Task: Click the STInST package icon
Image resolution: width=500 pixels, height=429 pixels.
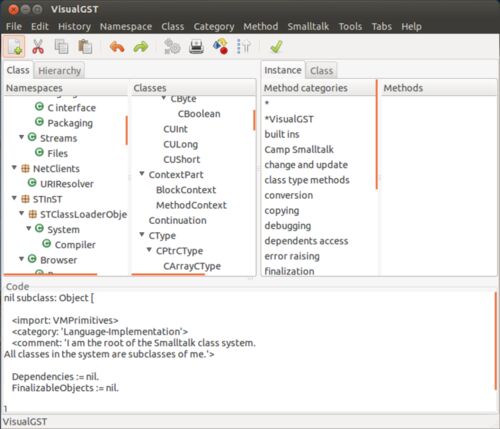Action: pos(25,199)
